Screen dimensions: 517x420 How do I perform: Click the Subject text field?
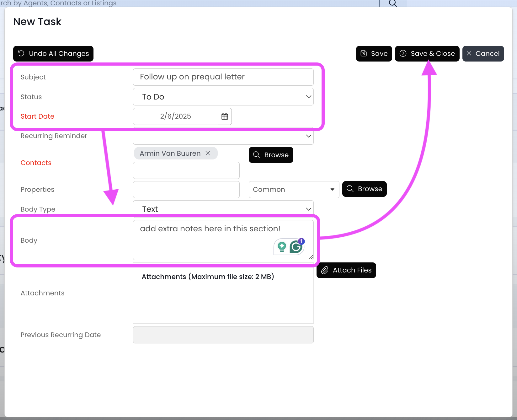(223, 77)
